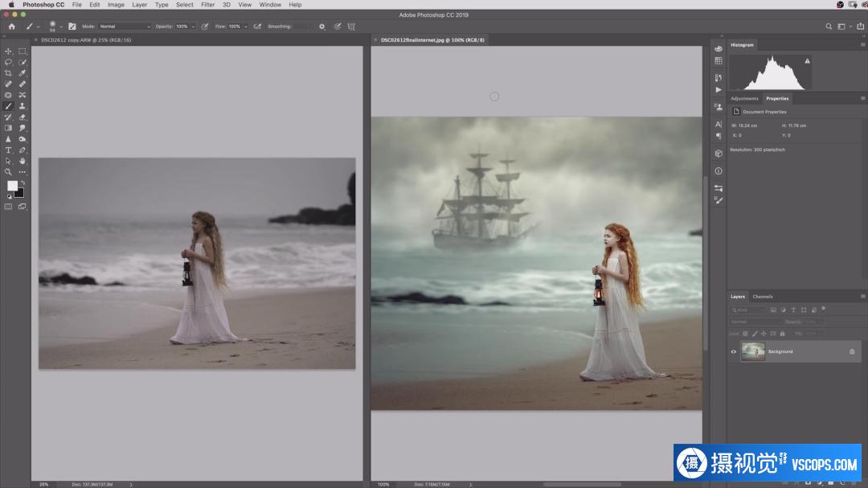Select the Crop tool
The height and width of the screenshot is (488, 868).
8,73
